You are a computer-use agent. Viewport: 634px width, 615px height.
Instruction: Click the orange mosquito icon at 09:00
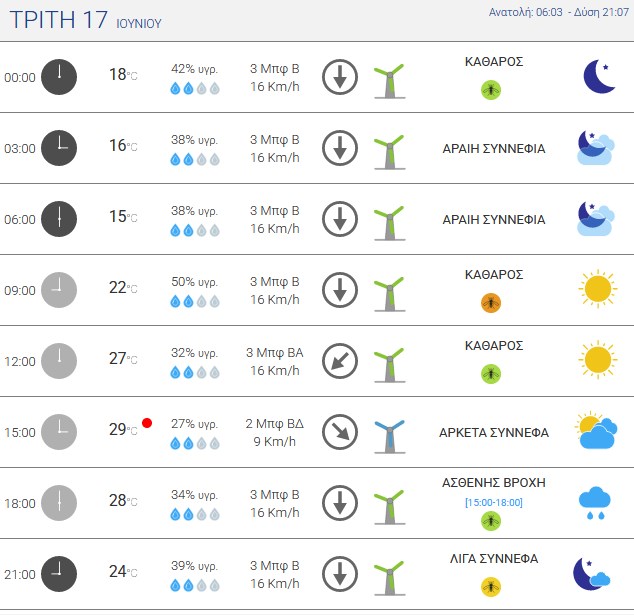[491, 303]
